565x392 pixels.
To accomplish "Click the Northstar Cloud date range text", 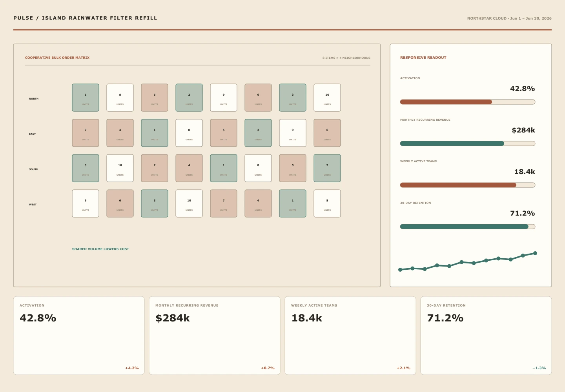I will tap(509, 18).
